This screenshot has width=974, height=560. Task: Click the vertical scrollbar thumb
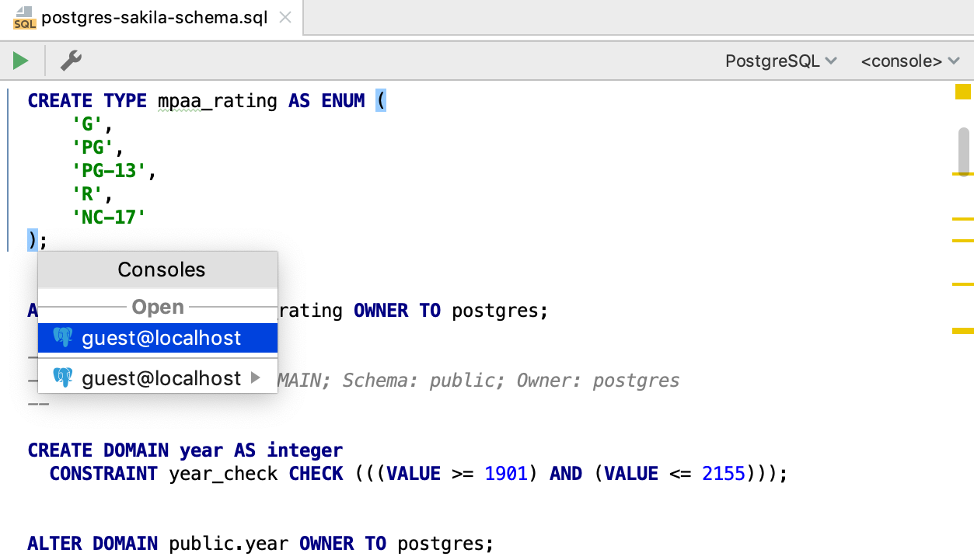coord(964,151)
